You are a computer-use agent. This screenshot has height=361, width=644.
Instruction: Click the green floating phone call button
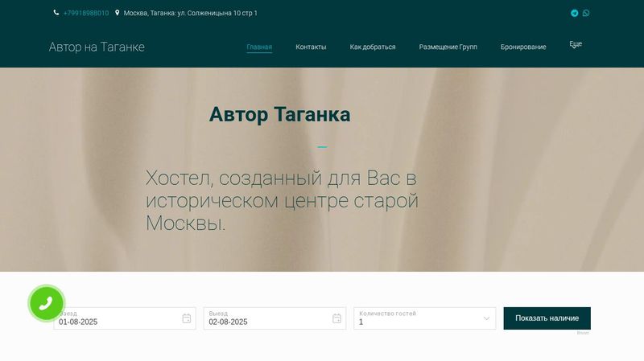click(47, 303)
